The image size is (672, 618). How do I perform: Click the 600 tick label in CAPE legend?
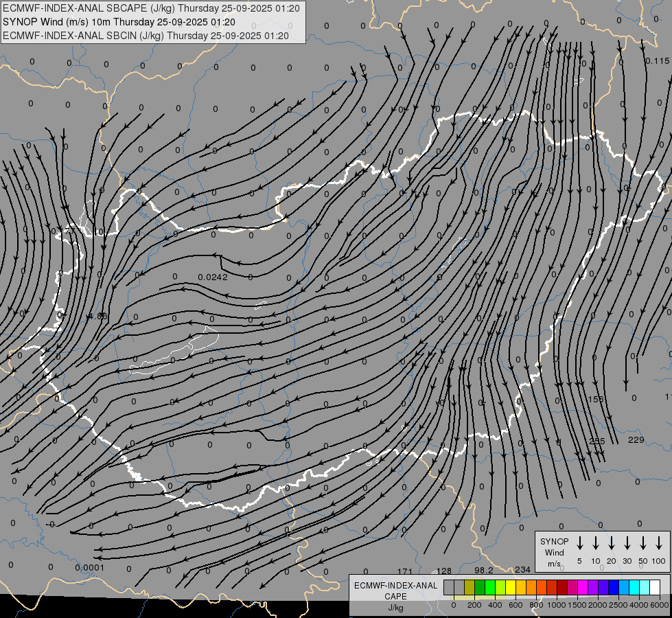click(515, 605)
